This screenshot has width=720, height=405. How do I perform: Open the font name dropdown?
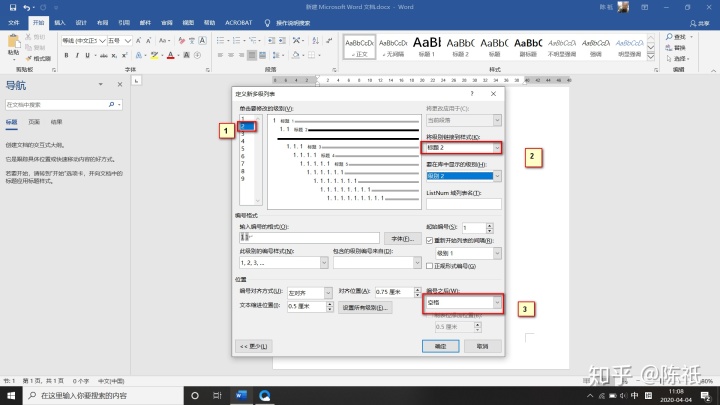102,41
